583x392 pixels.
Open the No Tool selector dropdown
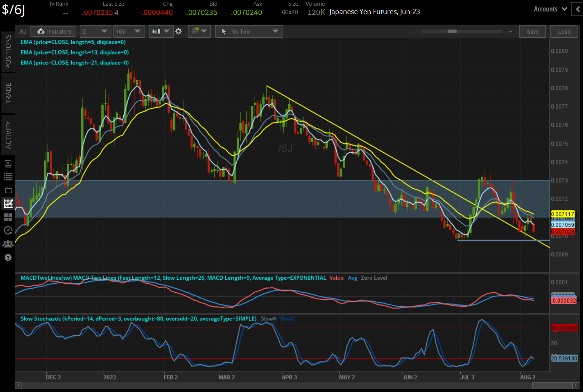click(248, 31)
